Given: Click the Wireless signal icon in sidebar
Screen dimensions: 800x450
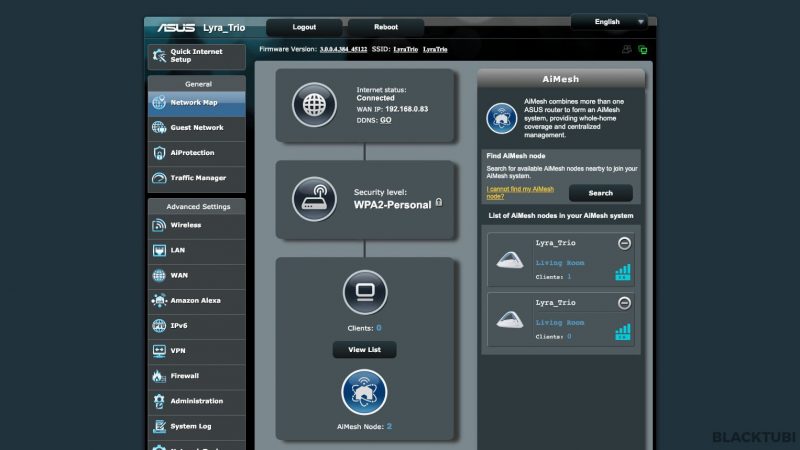Looking at the screenshot, I should (159, 225).
